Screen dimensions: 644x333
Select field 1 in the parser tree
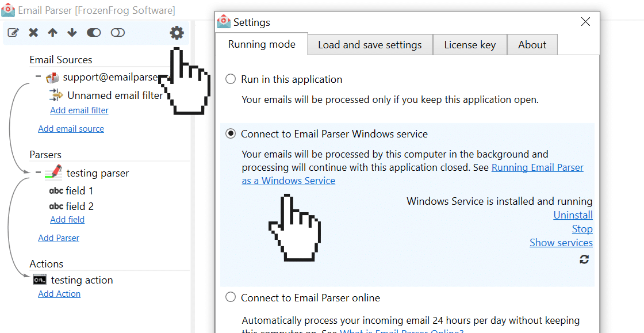[x=79, y=191]
